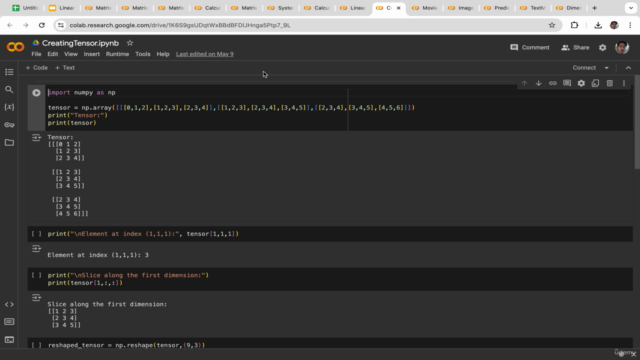The image size is (640, 360).
Task: Open the Files folder icon in sidebar
Action: [9, 142]
